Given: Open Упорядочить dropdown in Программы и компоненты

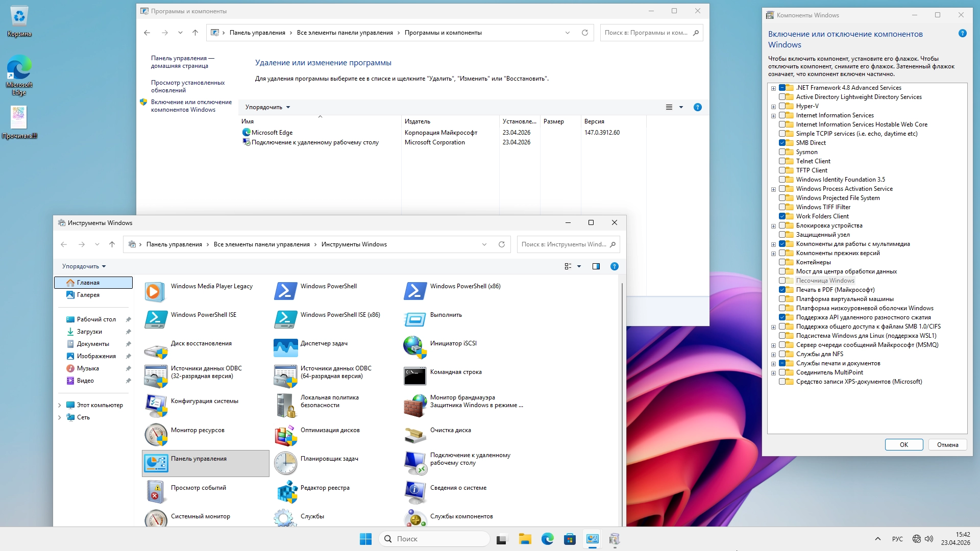Looking at the screenshot, I should (267, 107).
